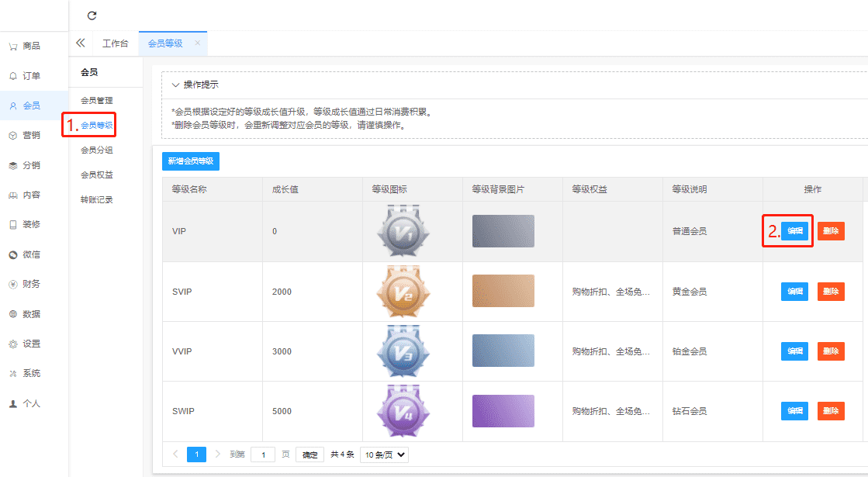
Task: Open 商品 section via cart icon
Action: pos(13,47)
